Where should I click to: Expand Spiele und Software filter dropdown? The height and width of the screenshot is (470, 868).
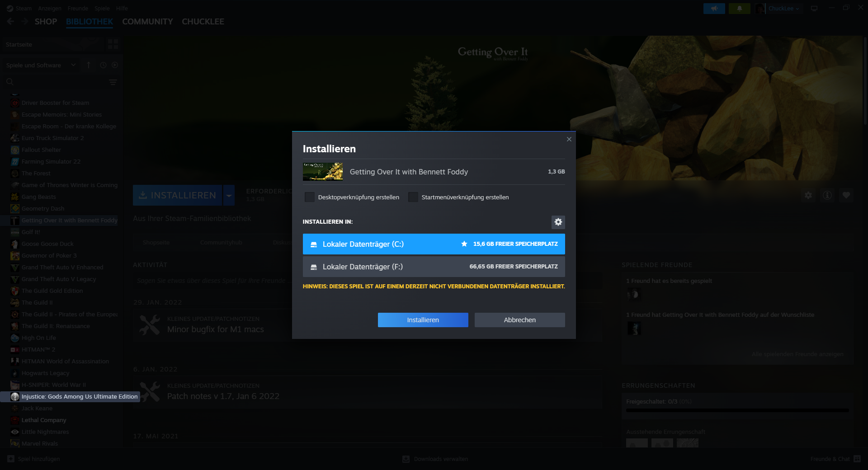[41, 65]
